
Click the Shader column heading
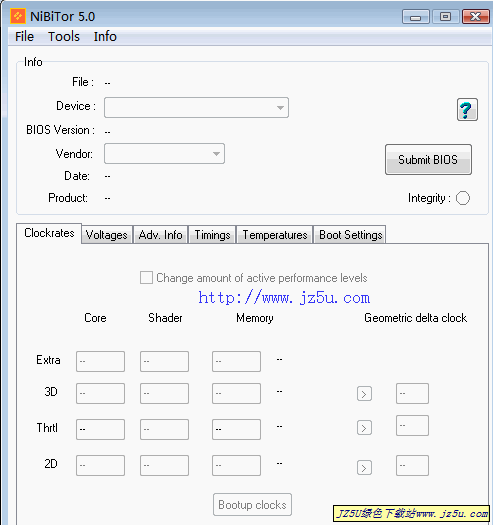(x=165, y=318)
